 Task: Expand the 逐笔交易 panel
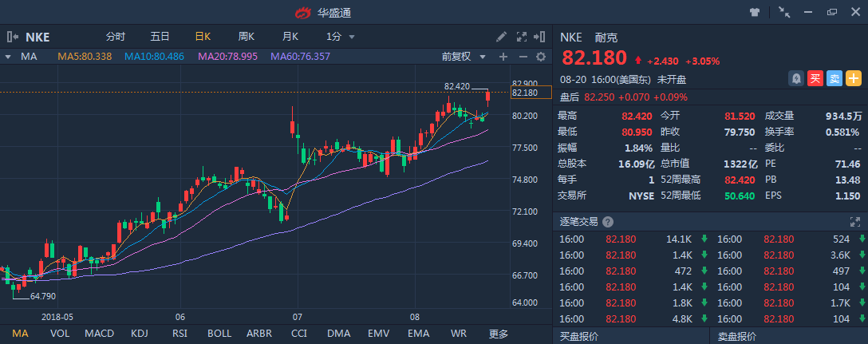point(854,222)
